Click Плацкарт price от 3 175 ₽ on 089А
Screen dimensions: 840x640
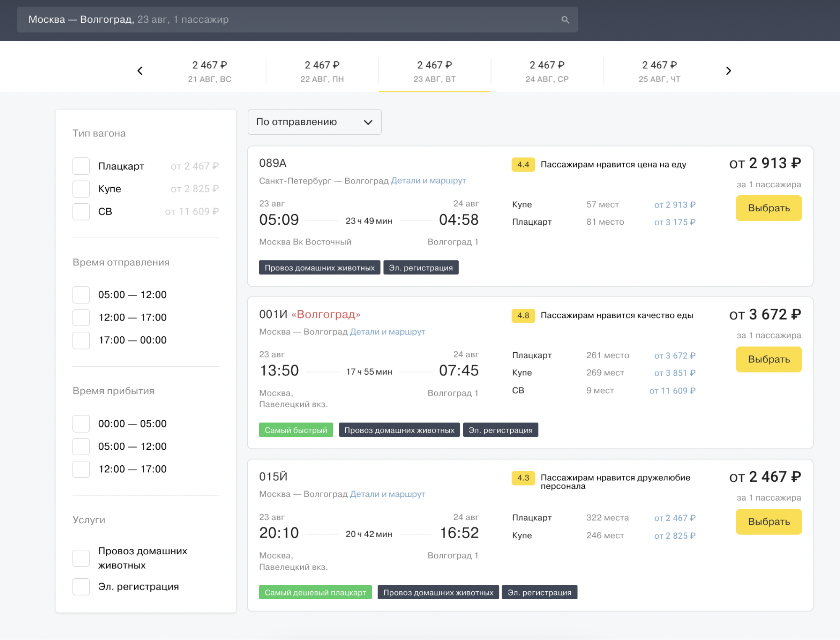point(675,222)
